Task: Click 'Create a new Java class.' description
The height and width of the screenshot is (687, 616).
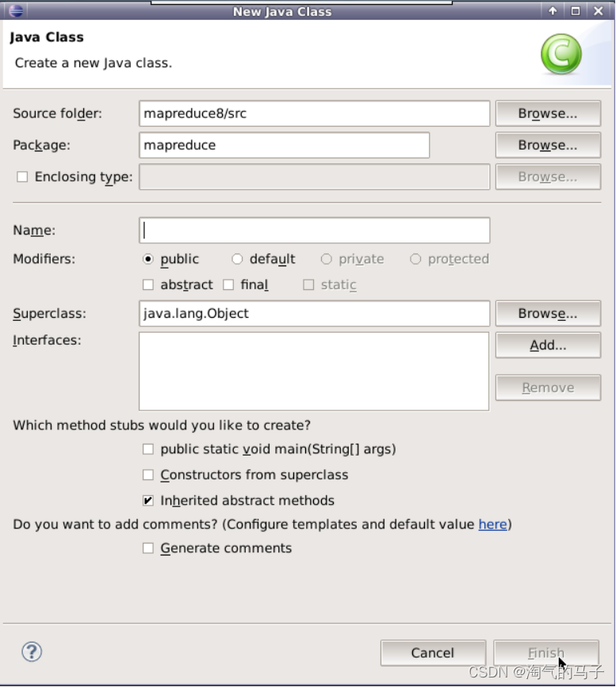Action: click(x=94, y=63)
